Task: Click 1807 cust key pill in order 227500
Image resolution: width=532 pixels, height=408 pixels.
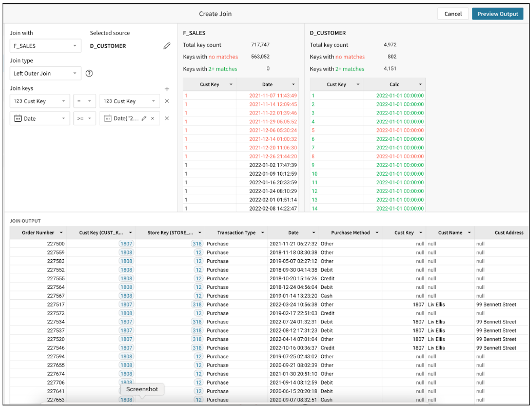Action: pos(126,244)
